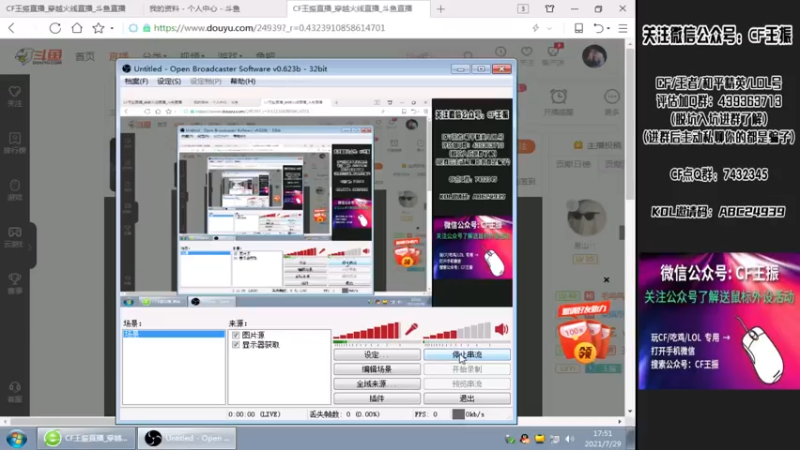Expand the dropdown arrow beside the lightning icon
Viewport: 800px width, 450px height.
[x=549, y=29]
